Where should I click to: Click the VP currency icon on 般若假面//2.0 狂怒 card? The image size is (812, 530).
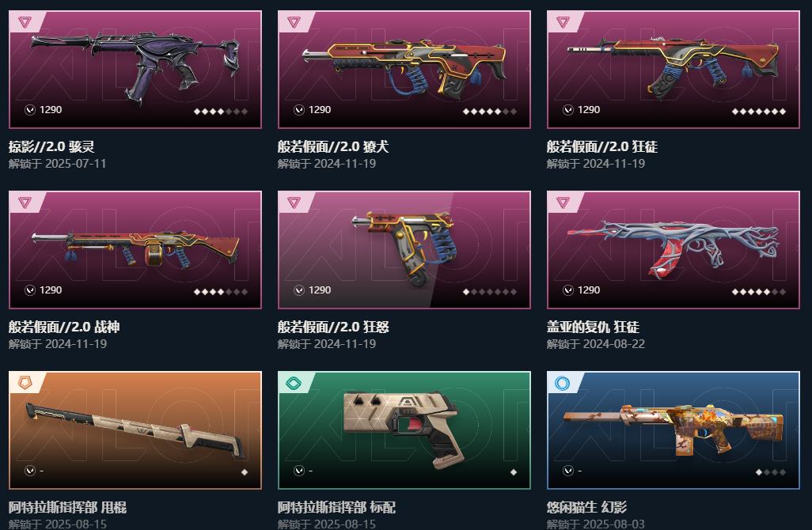pyautogui.click(x=299, y=290)
